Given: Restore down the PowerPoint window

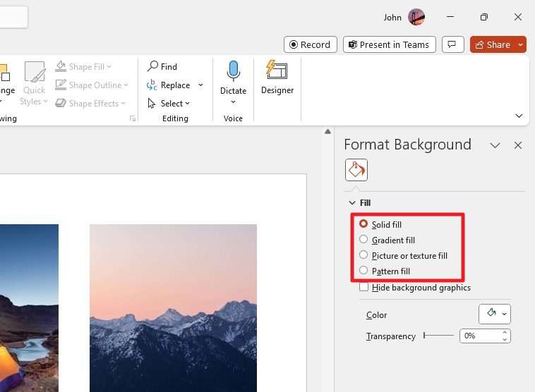Looking at the screenshot, I should 483,17.
